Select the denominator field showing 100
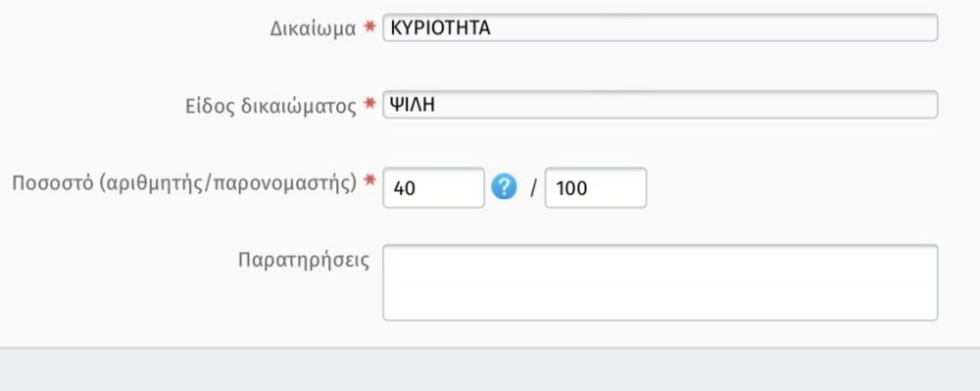The image size is (980, 391). tap(596, 187)
